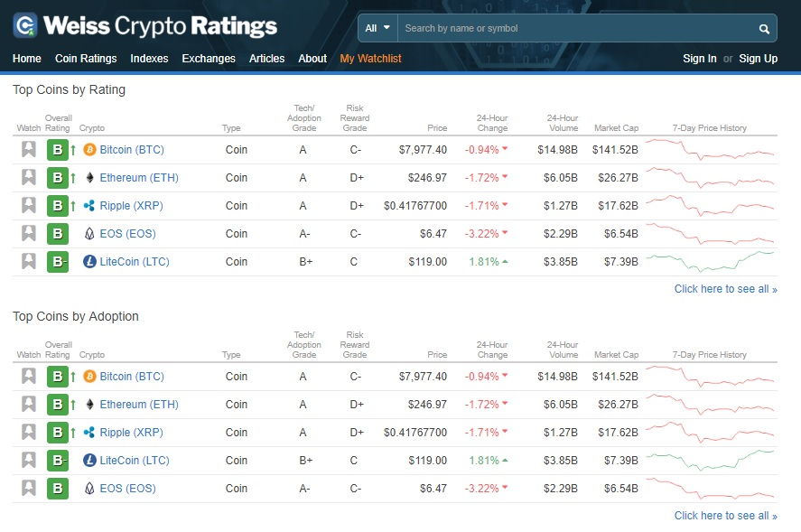Click Ripple's B rating badge in Adoption table
The image size is (801, 532).
(58, 433)
